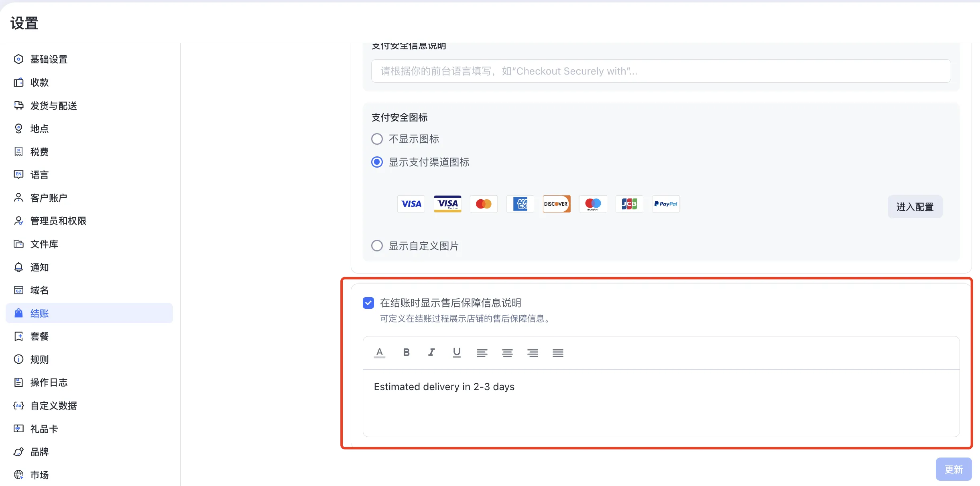Apply underline formatting in editor
The image size is (980, 486).
pyautogui.click(x=457, y=352)
